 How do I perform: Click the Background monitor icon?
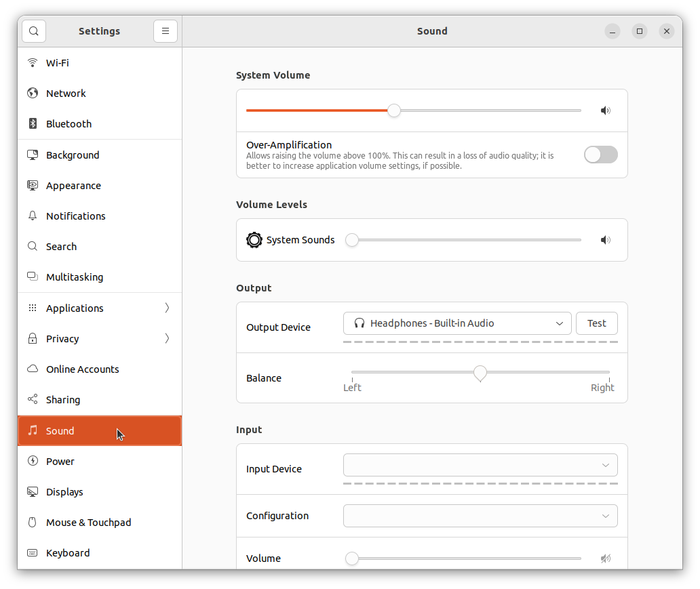[x=33, y=155]
